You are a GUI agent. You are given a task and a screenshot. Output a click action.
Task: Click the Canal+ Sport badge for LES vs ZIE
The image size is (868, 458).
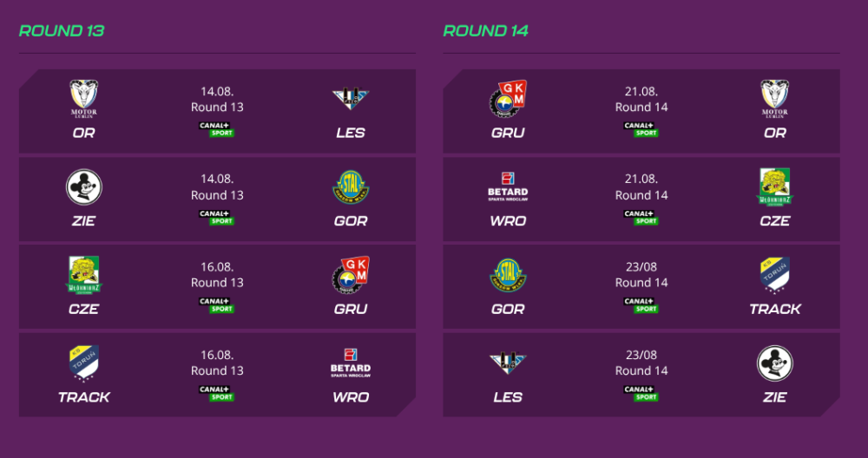coord(641,393)
